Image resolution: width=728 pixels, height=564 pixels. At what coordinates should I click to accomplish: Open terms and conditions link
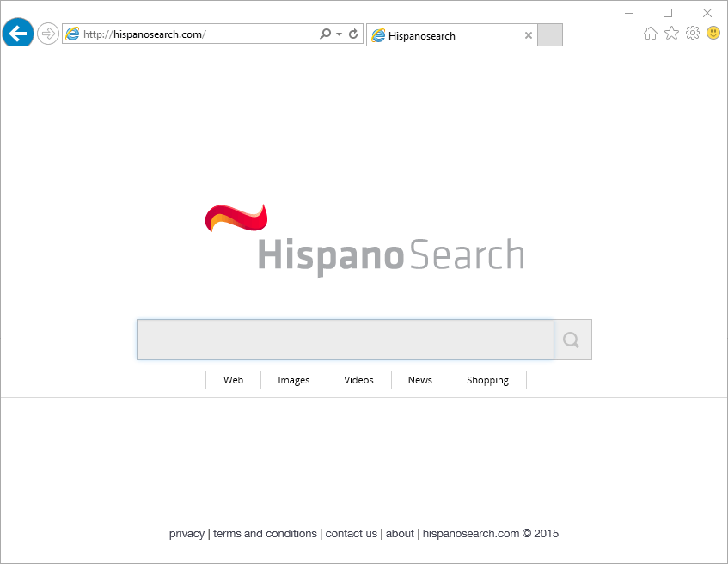coord(265,534)
